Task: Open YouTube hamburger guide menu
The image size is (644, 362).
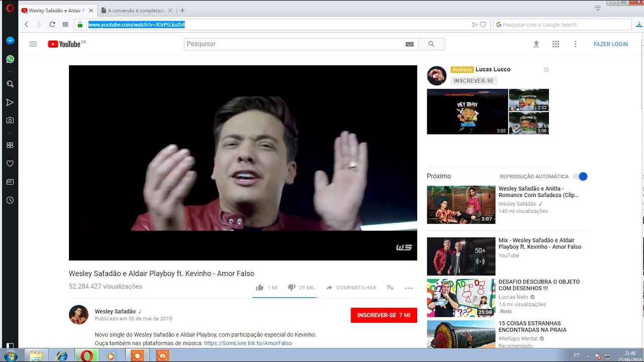Action: [33, 44]
